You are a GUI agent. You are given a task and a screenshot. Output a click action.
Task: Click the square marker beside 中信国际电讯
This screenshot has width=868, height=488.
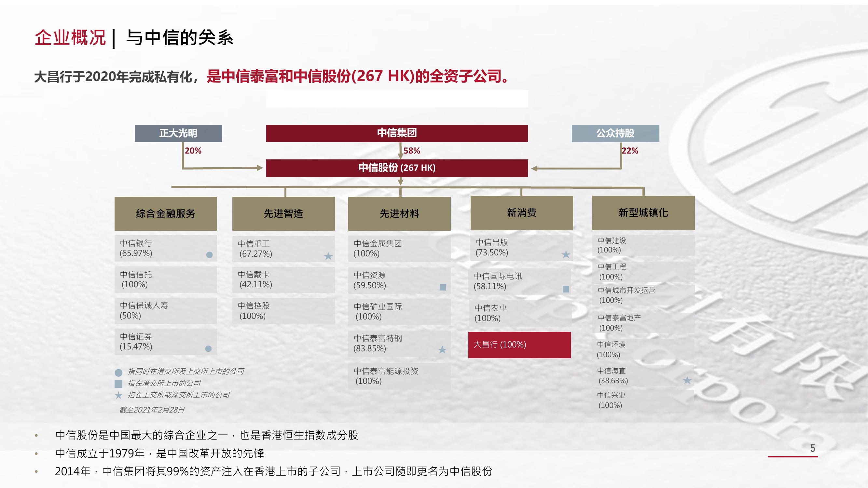pyautogui.click(x=566, y=289)
